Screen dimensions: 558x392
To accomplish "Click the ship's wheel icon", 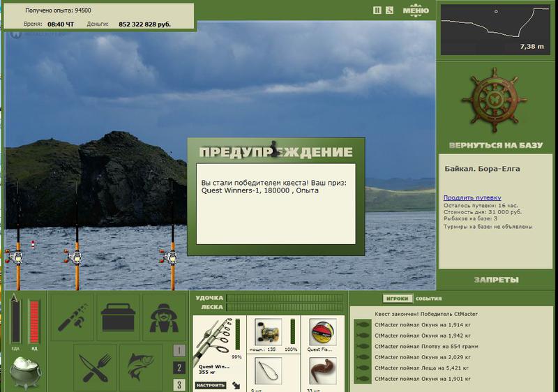I will pyautogui.click(x=495, y=100).
